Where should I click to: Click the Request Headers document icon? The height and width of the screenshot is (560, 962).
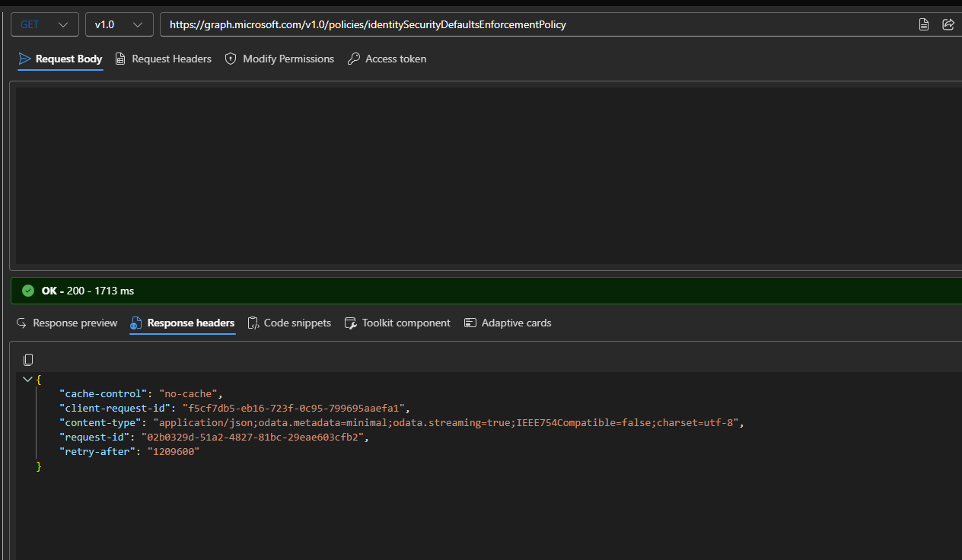click(x=120, y=59)
